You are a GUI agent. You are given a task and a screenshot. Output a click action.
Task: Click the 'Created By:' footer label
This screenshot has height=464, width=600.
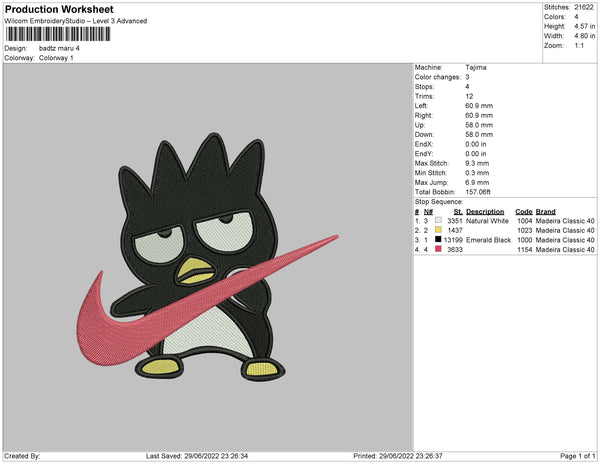point(22,456)
